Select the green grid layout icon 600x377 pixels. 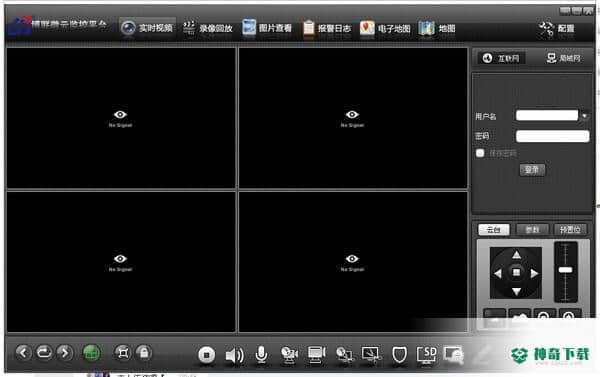point(91,353)
